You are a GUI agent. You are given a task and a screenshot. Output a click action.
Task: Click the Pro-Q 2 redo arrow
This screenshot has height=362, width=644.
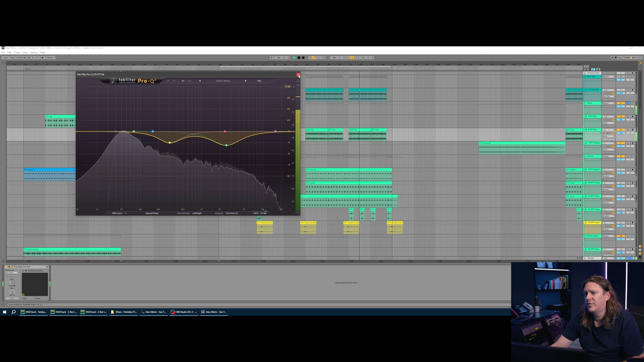coord(174,81)
